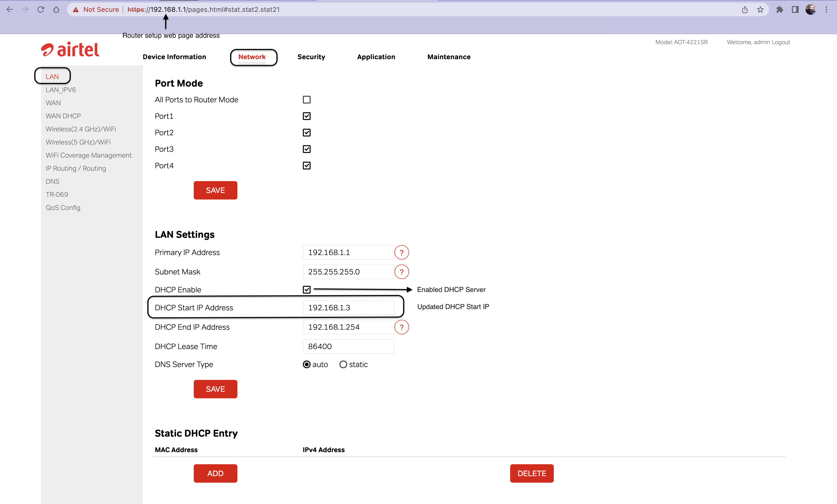Image resolution: width=837 pixels, height=504 pixels.
Task: Open Wireless(5 GHz)/WiFi settings
Action: pos(78,142)
